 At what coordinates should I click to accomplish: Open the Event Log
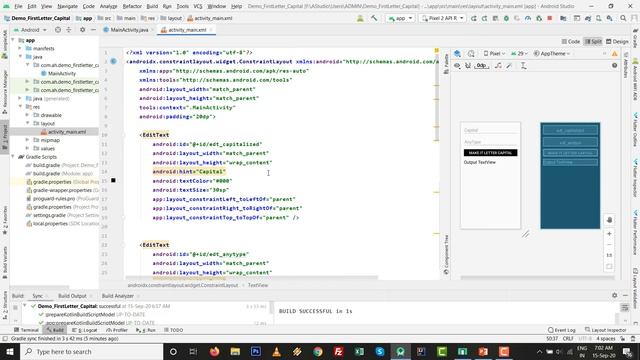[x=562, y=330]
